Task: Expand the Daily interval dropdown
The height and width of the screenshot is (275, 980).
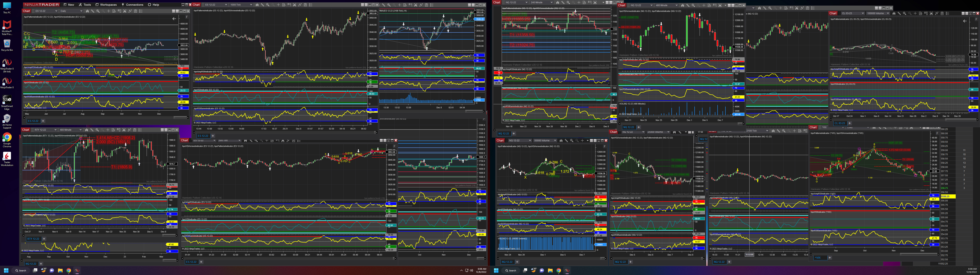Action: 81,11
